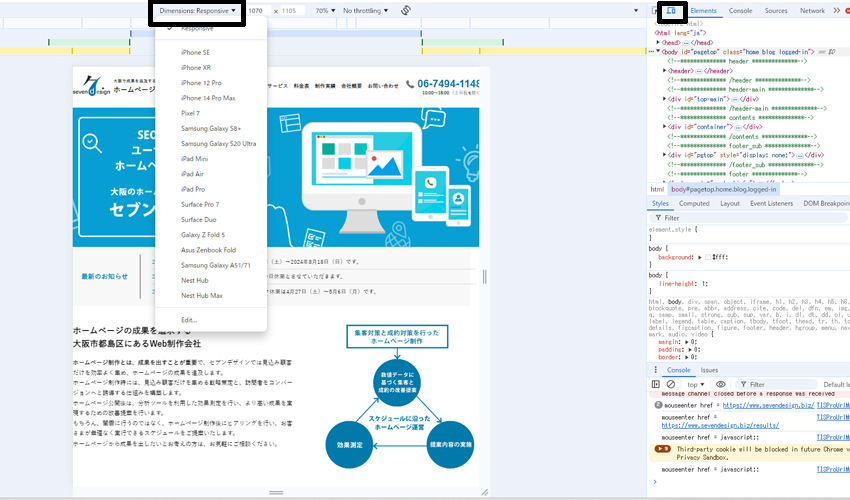Click the body#pagetop breadcrumb item
850x500 pixels.
tap(723, 189)
